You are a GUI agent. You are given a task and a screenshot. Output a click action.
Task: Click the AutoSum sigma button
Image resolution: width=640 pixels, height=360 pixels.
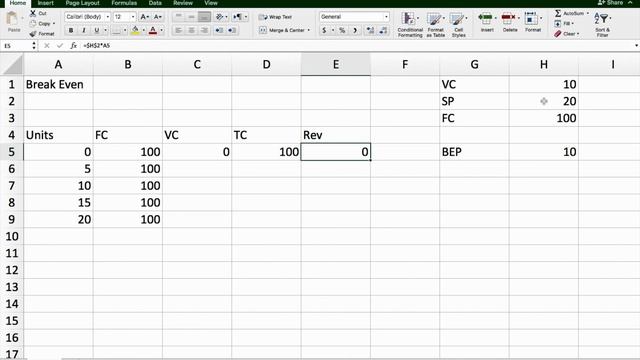(558, 13)
